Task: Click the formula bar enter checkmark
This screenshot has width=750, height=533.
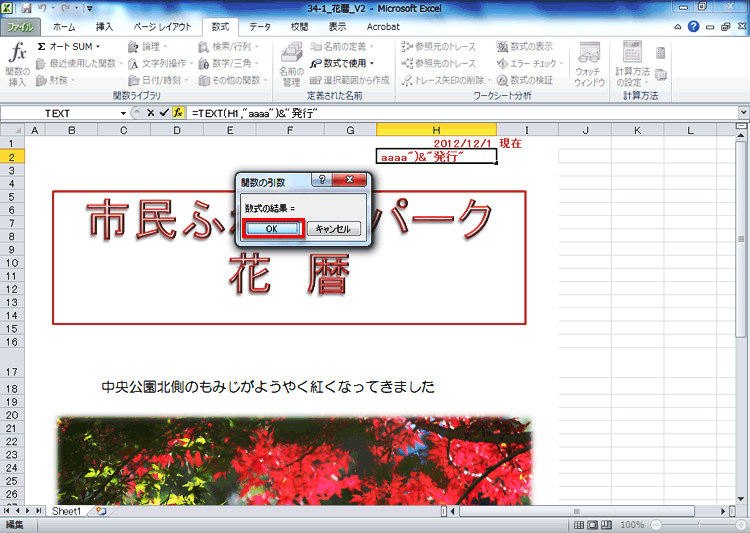Action: 164,113
